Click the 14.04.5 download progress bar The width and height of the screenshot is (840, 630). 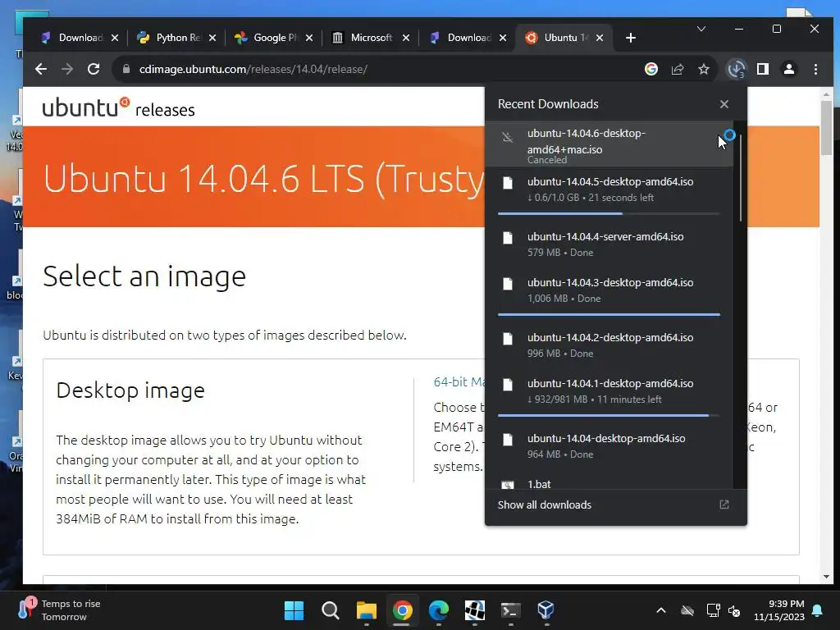[609, 214]
